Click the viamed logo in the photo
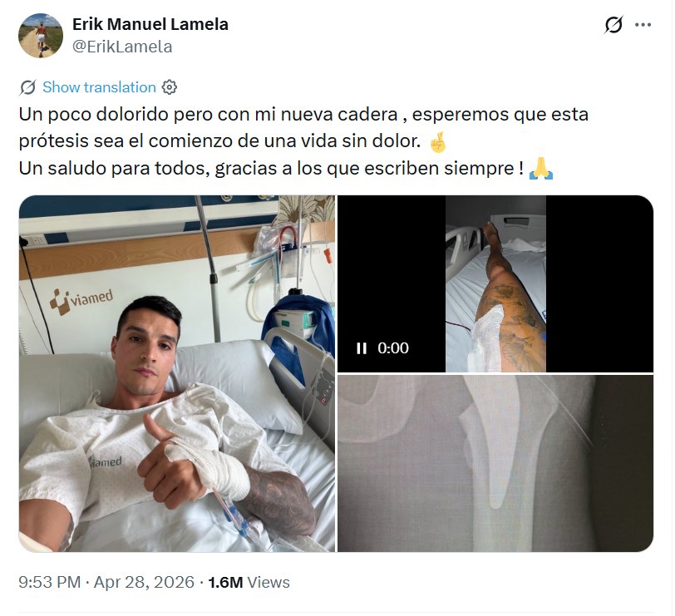The height and width of the screenshot is (616, 675). 81,300
